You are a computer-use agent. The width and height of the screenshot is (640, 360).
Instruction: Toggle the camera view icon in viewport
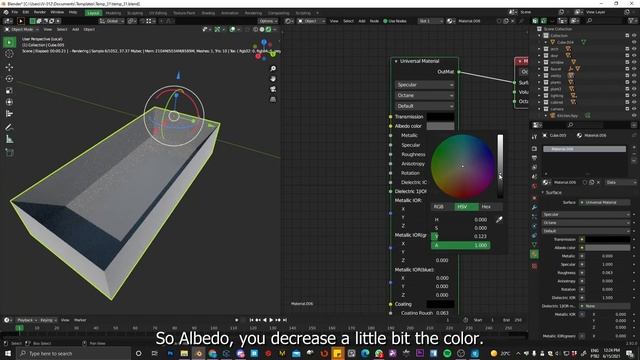pos(273,89)
